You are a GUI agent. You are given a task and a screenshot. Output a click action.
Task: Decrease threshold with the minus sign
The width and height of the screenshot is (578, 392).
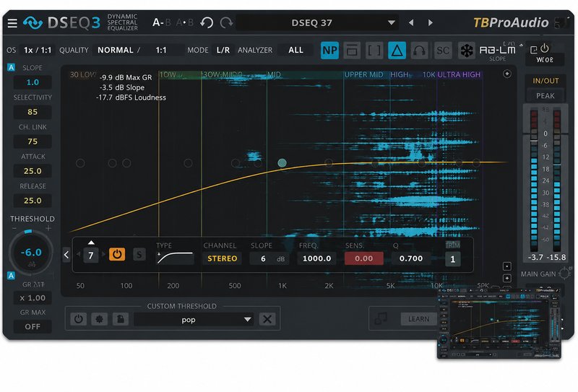(14, 228)
